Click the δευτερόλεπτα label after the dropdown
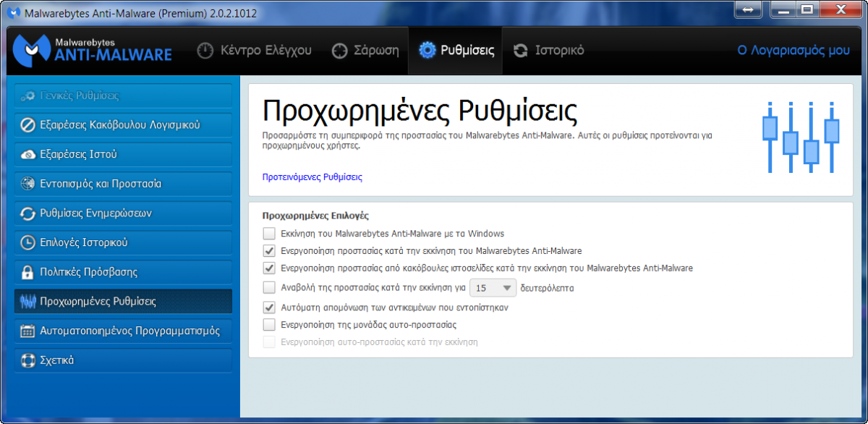The height and width of the screenshot is (424, 868). 548,288
